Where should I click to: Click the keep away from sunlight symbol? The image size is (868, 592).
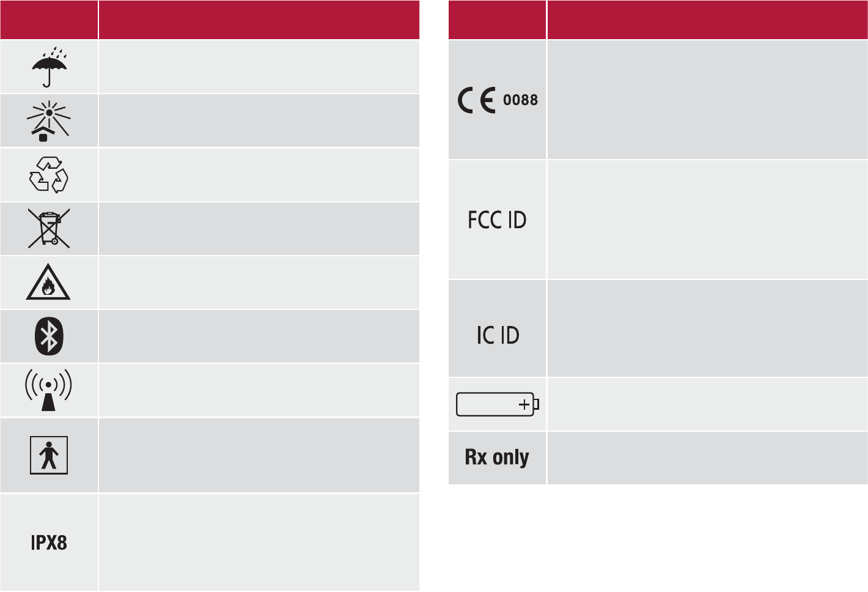pos(49,120)
